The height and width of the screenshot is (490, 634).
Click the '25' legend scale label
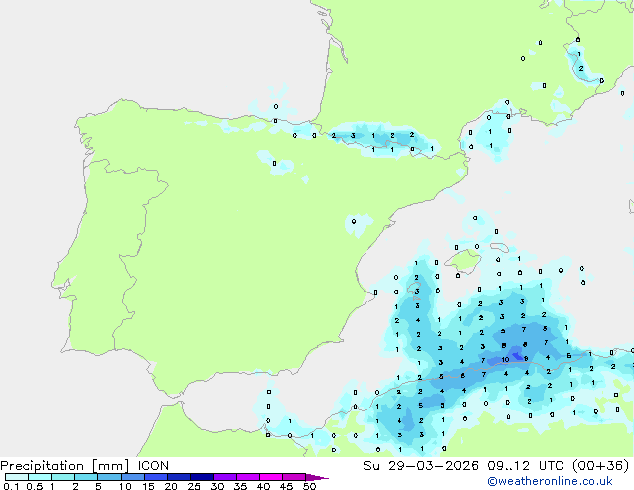tap(194, 486)
